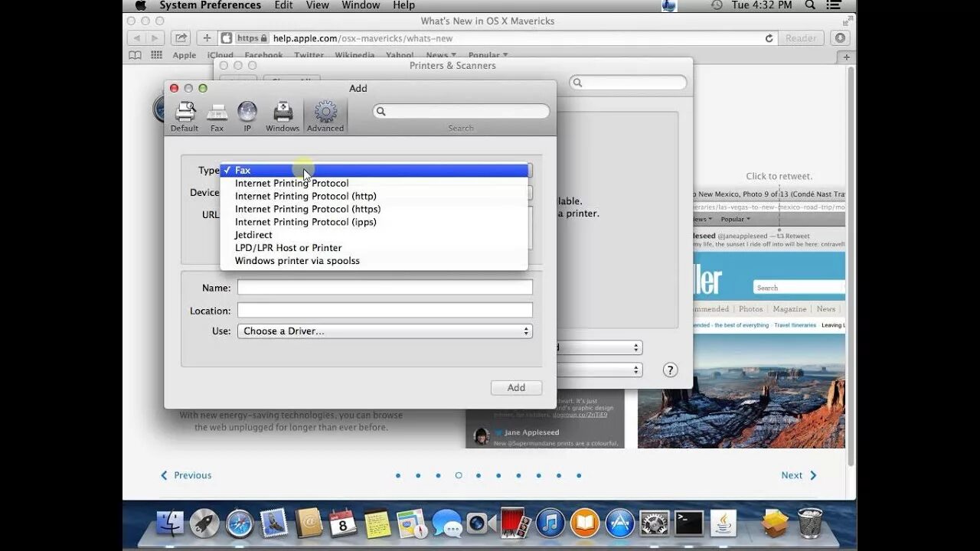Choose Internet Printing Protocol (https)
The image size is (980, 551).
374,209
